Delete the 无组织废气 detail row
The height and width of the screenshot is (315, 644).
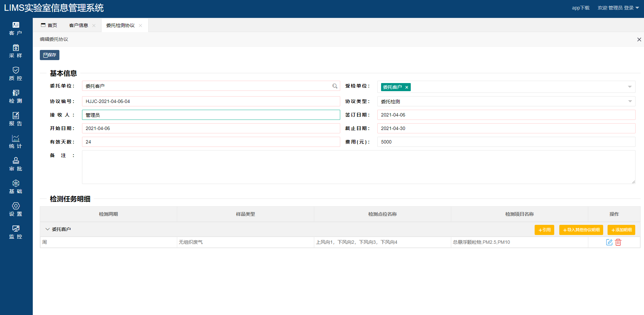coord(618,242)
